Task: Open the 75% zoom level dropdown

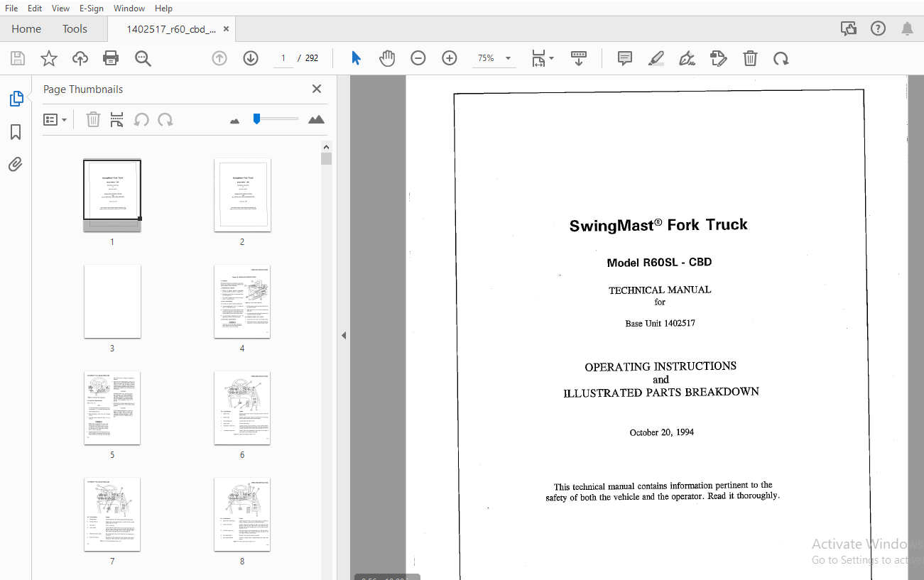Action: (x=494, y=58)
